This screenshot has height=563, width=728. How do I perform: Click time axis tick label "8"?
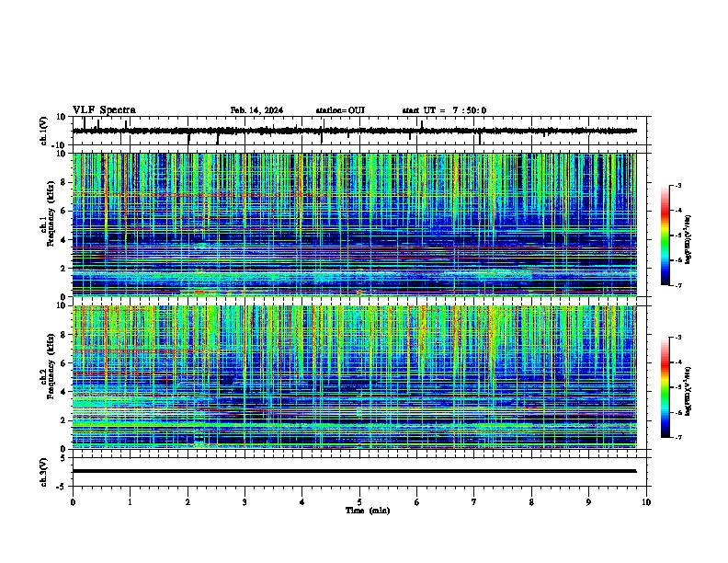[531, 502]
